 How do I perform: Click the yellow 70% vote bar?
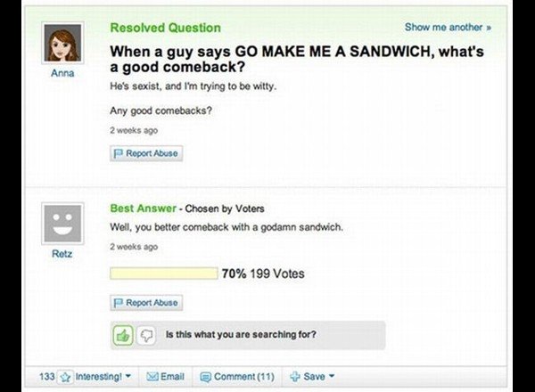point(164,274)
